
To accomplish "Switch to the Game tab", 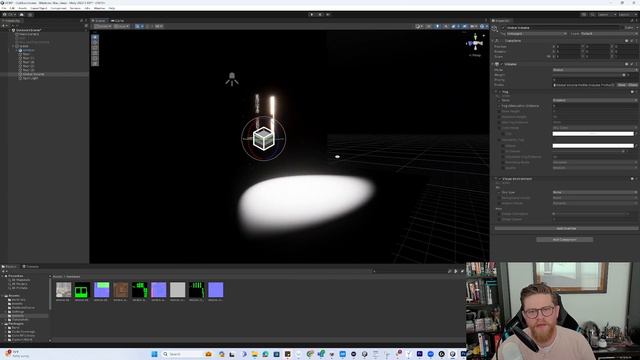I will click(x=118, y=20).
